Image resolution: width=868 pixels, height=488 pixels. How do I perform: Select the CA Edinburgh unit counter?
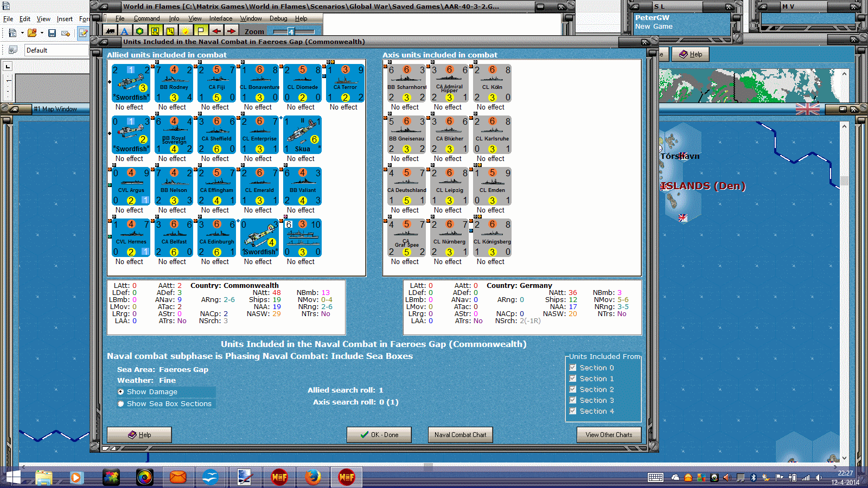click(217, 238)
